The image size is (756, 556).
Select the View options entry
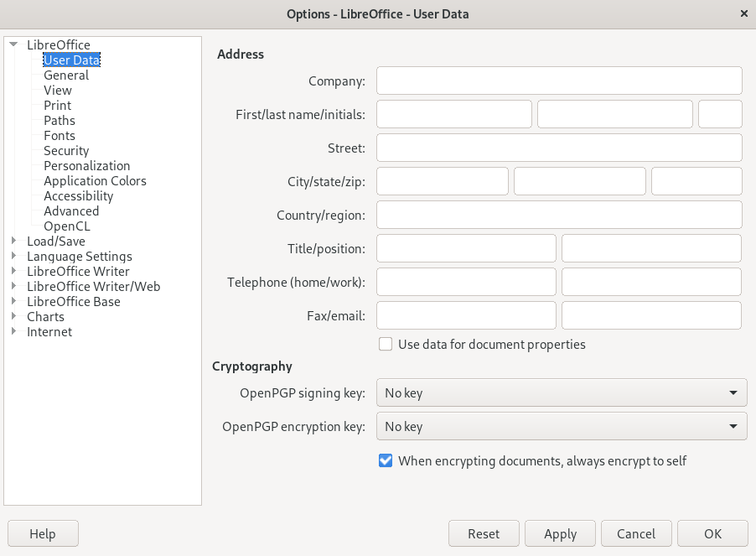click(58, 91)
